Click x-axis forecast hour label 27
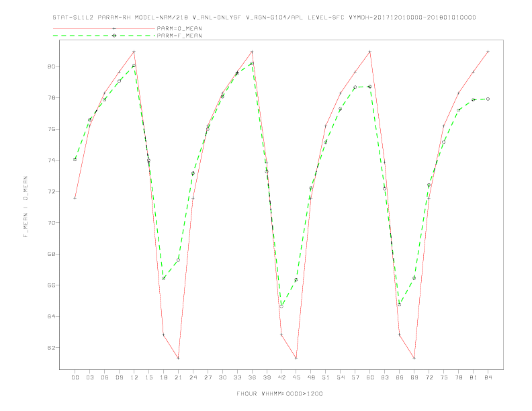Image resolution: width=532 pixels, height=411 pixels. (x=208, y=377)
